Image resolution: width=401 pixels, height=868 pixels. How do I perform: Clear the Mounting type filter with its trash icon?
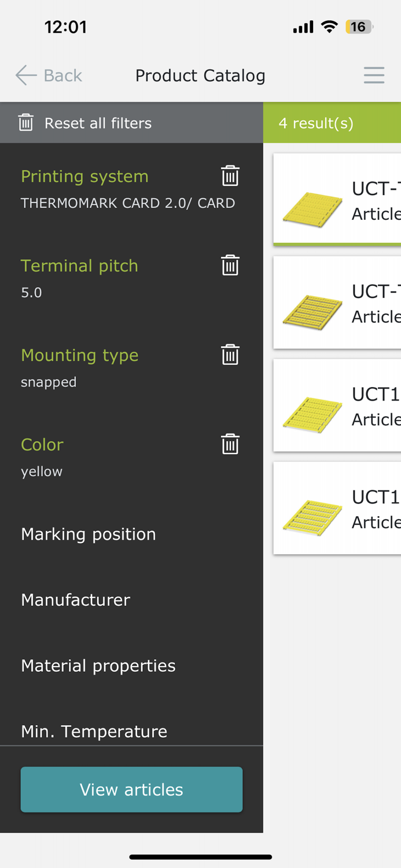(230, 354)
